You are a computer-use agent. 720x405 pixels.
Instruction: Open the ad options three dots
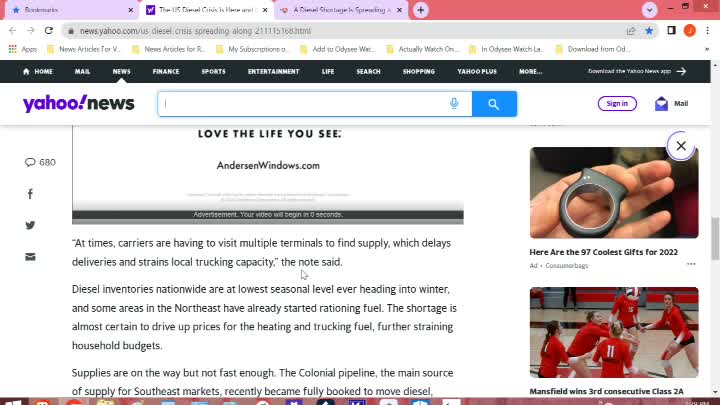691,264
